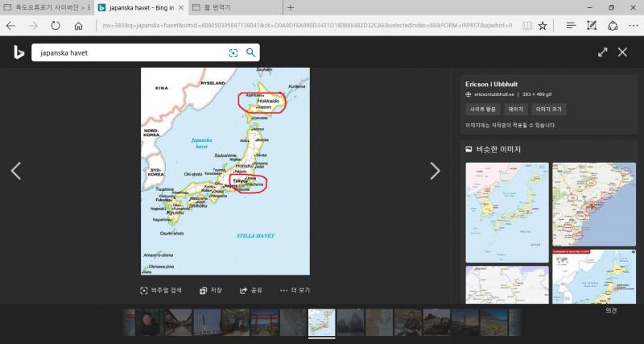Open a new browser tab
The width and height of the screenshot is (644, 344).
click(291, 7)
